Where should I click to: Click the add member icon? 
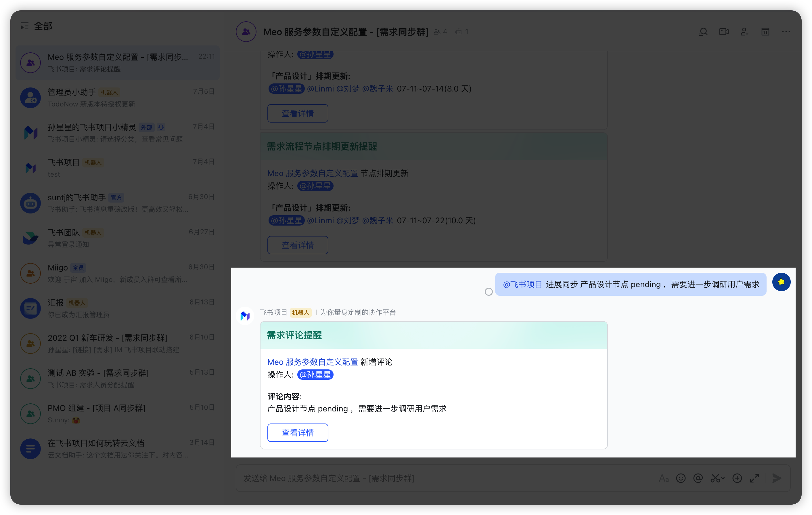click(744, 32)
